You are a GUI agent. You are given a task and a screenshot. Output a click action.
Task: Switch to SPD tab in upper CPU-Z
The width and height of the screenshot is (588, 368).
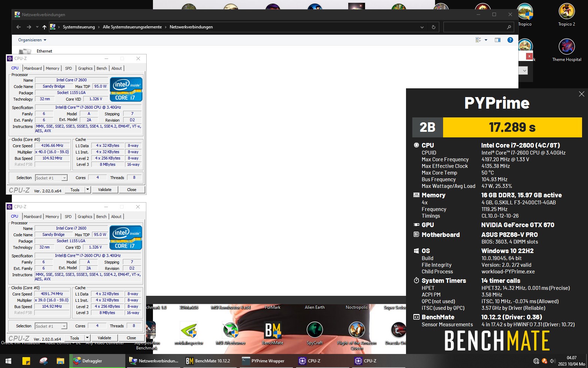point(69,68)
